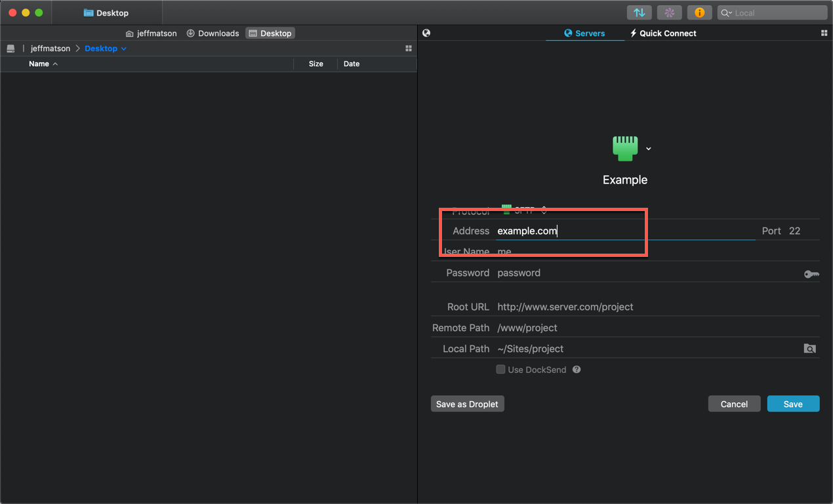Click the home icon next to jeffmatson

(129, 33)
